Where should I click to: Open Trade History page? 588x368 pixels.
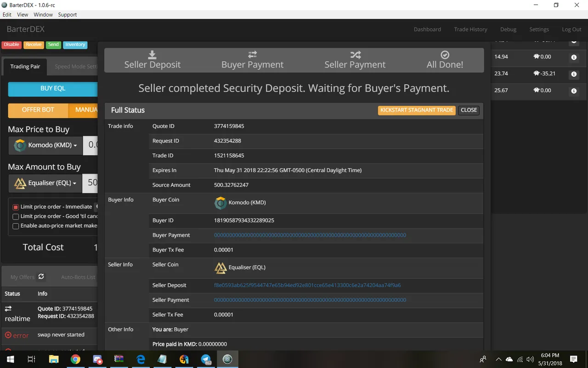click(x=470, y=29)
